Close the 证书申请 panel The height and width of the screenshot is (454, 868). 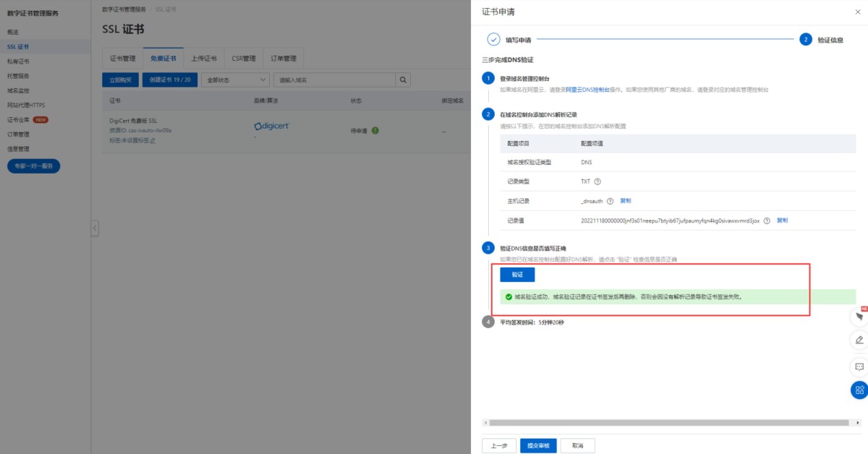pos(858,12)
